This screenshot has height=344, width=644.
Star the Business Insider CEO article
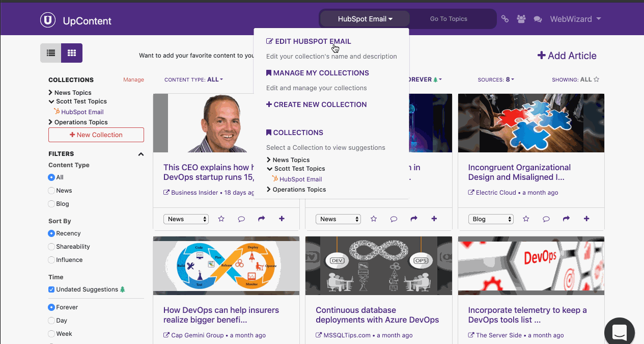point(221,218)
